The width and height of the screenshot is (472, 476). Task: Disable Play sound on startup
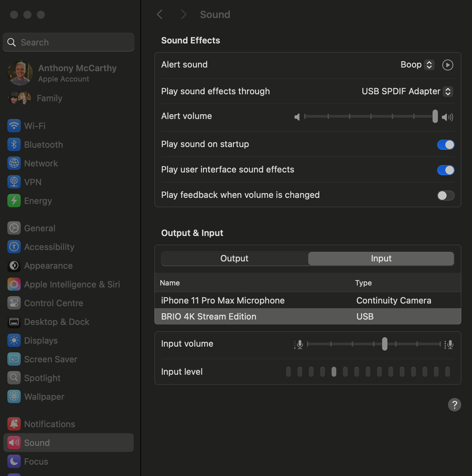coord(446,145)
